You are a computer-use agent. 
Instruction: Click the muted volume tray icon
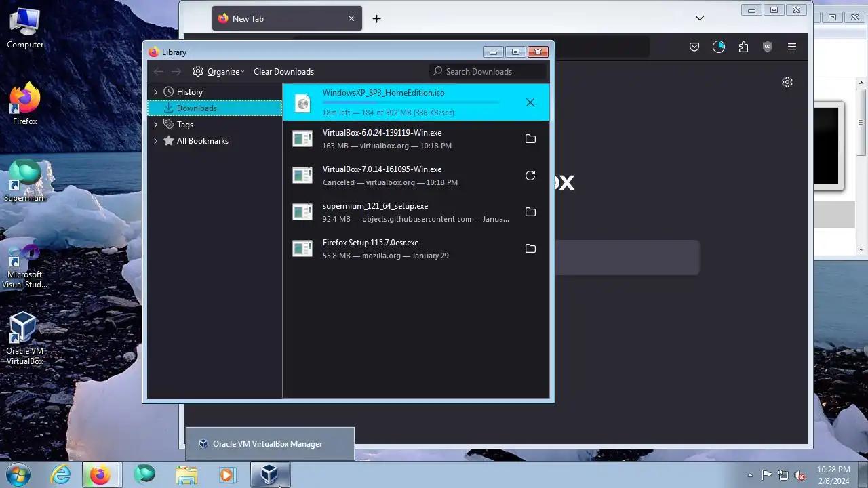pos(800,475)
